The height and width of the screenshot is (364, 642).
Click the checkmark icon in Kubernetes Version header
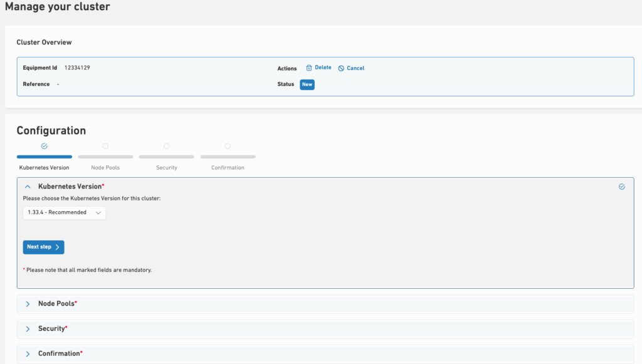(x=621, y=187)
